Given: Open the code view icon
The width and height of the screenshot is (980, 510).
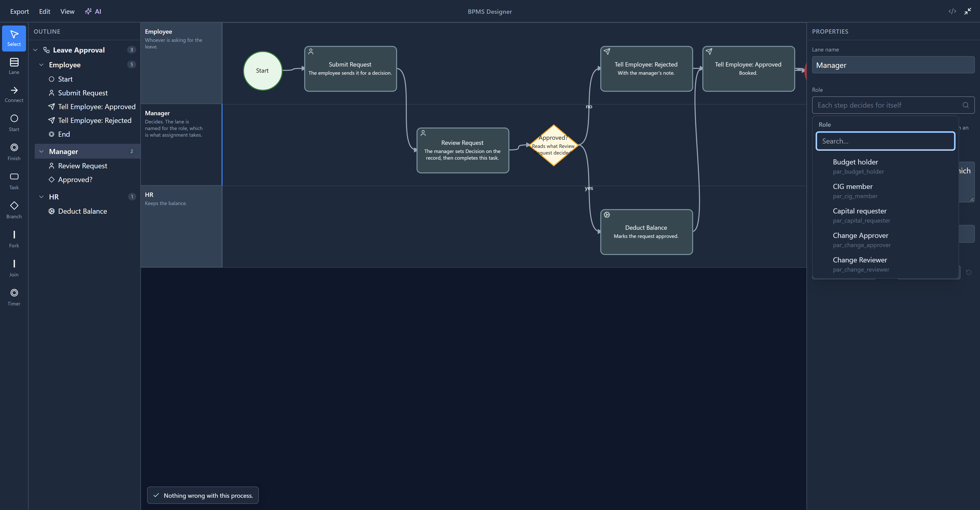Looking at the screenshot, I should pos(952,11).
